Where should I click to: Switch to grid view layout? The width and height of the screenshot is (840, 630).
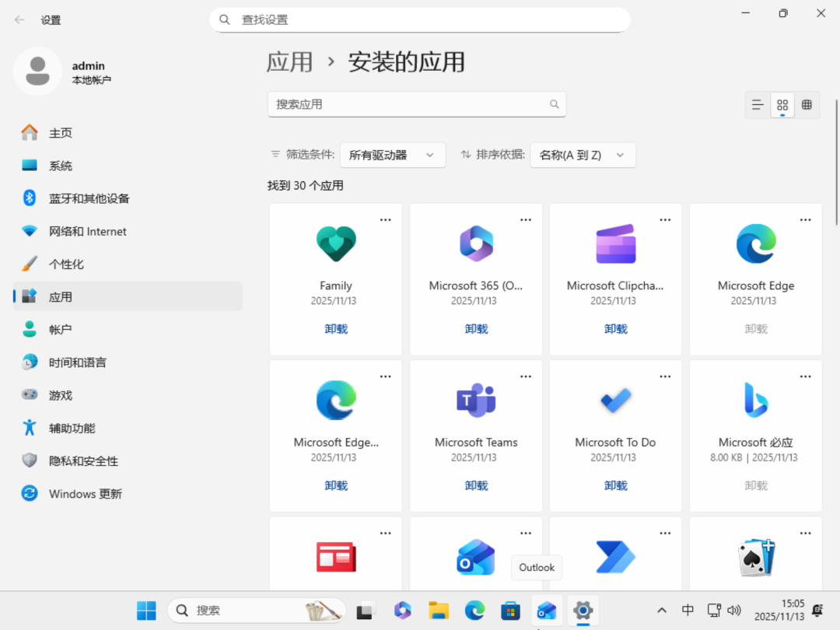click(x=782, y=105)
